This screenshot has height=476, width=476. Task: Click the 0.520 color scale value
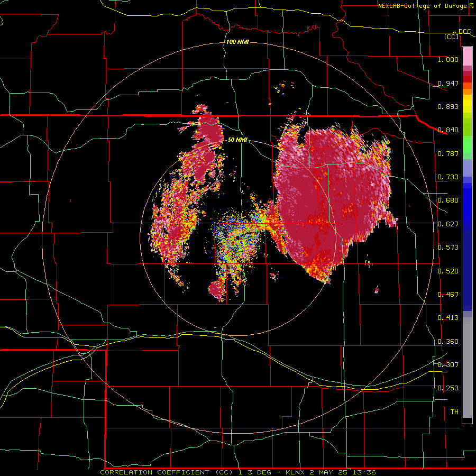(x=448, y=271)
